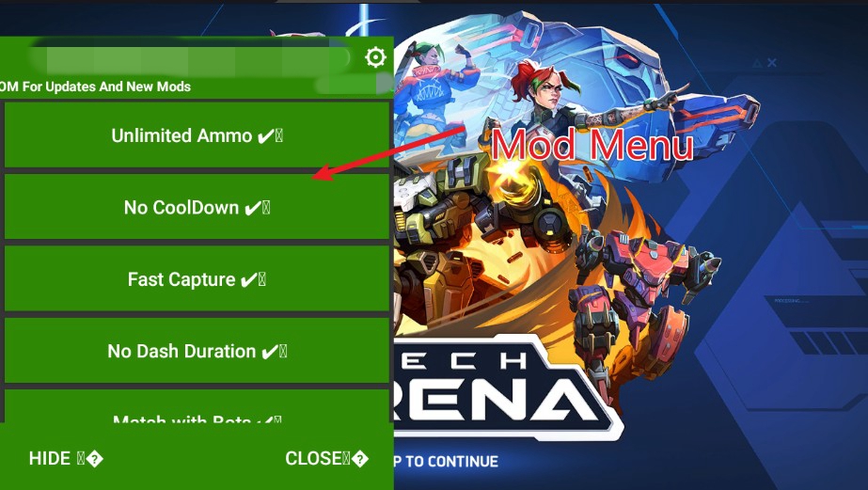The image size is (868, 490).
Task: Click the red 'Mod Menu' annotation text
Action: (x=592, y=145)
